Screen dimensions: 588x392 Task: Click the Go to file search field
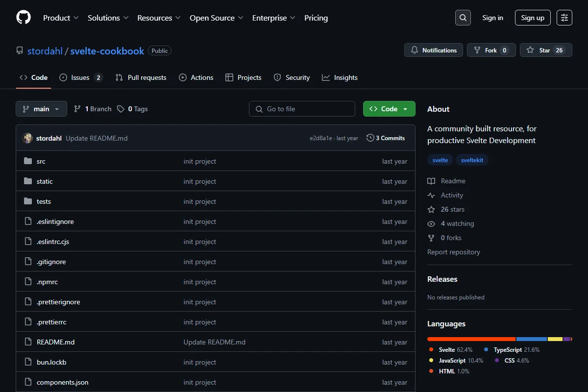302,109
